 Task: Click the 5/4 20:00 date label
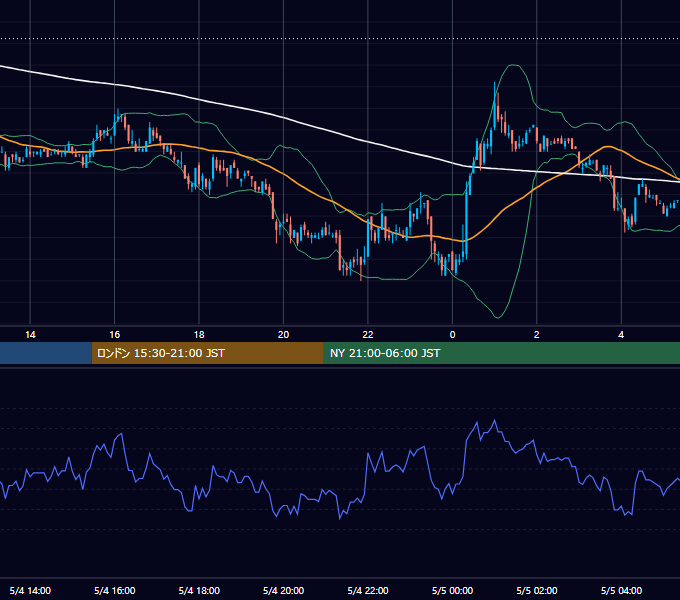click(283, 590)
